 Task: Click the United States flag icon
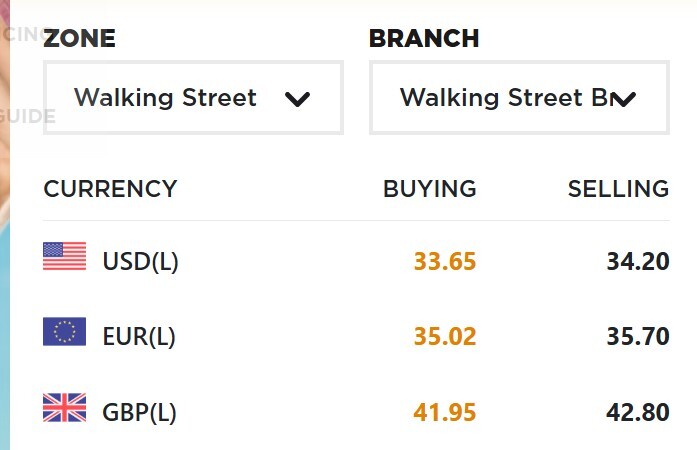pos(65,258)
